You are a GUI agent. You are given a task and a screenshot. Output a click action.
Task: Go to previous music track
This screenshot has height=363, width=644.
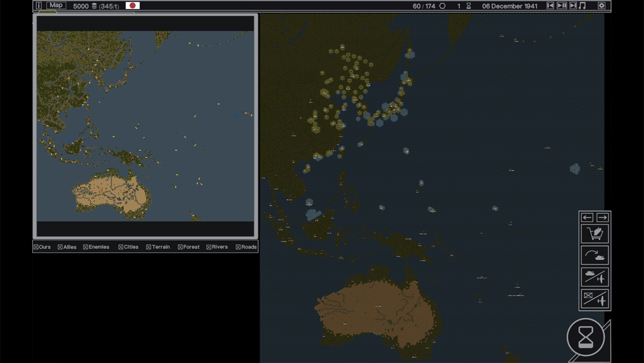550,5
